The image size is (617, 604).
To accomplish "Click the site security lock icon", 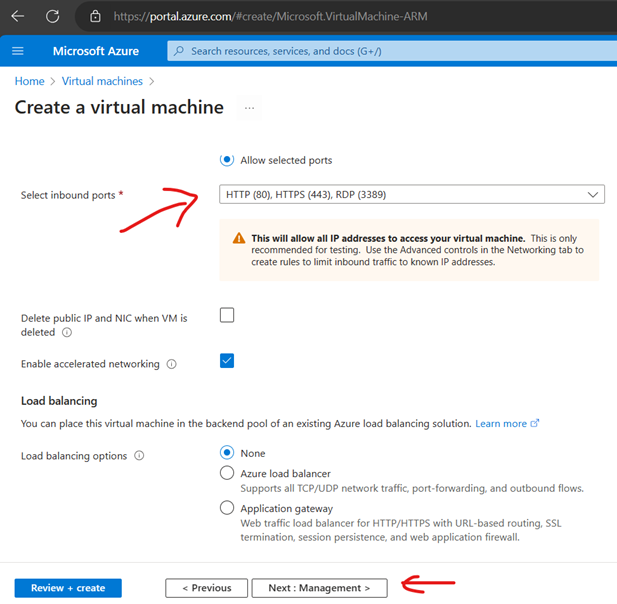I will [95, 16].
